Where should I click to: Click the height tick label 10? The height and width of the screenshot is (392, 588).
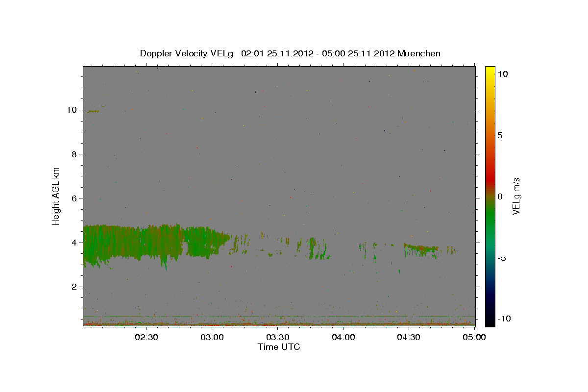click(x=72, y=110)
